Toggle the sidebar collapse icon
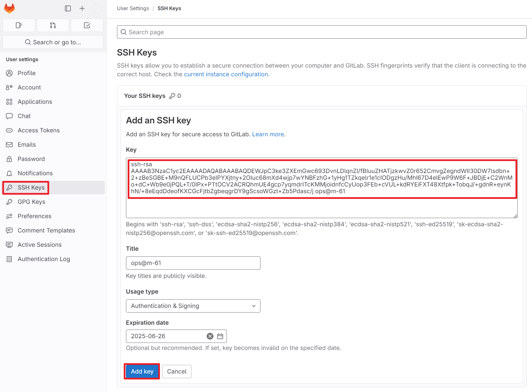This screenshot has width=532, height=392. click(x=68, y=8)
